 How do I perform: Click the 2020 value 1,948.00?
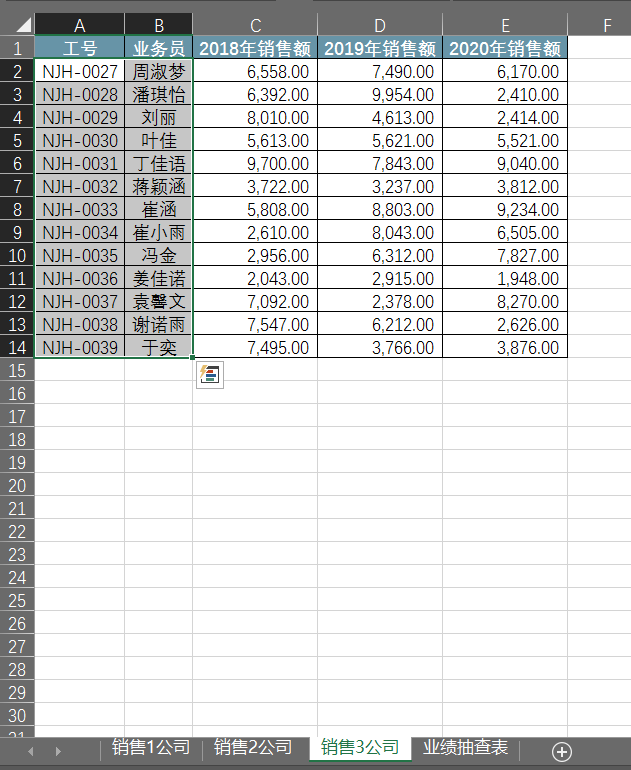[505, 278]
